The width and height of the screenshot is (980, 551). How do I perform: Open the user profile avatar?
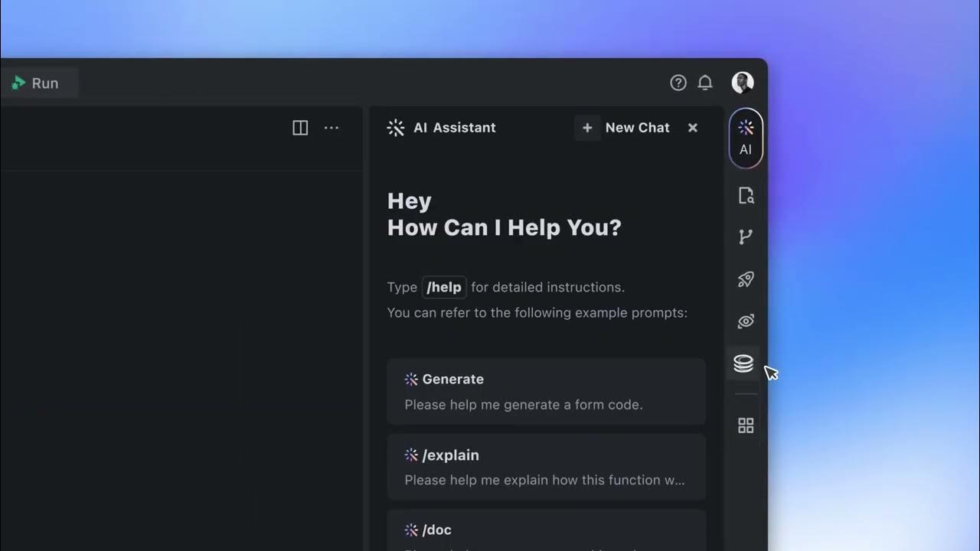743,83
